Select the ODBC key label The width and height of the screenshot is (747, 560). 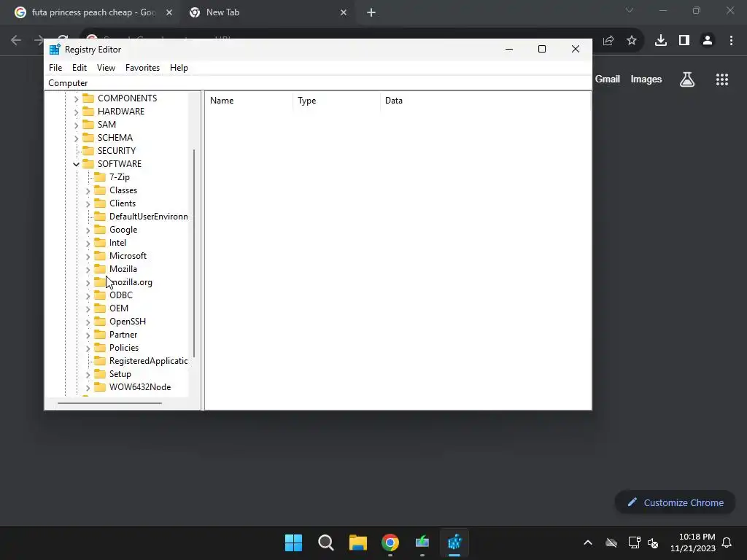click(121, 295)
